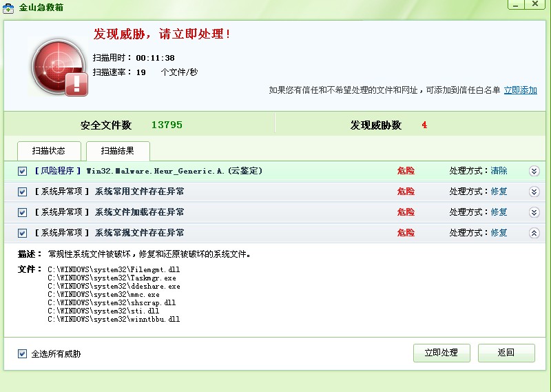The width and height of the screenshot is (551, 392).
Task: Minimize the 金山急救箱 window
Action: click(516, 5)
